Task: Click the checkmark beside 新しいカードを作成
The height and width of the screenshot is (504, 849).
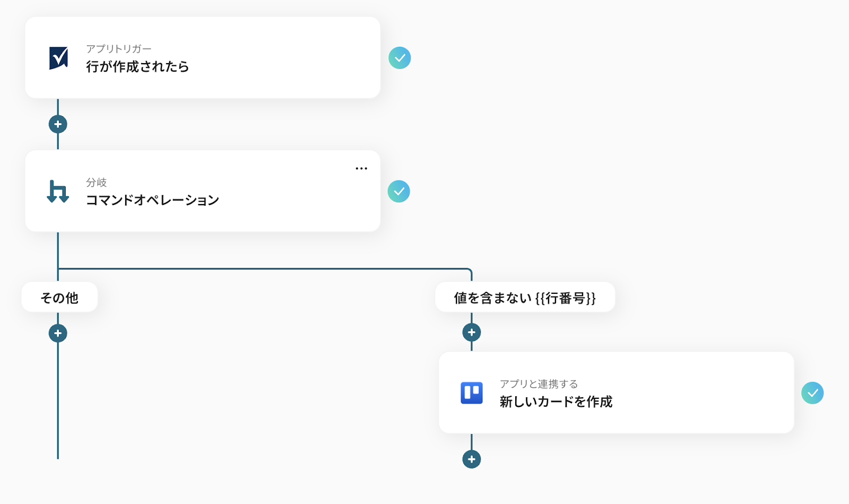Action: coord(812,393)
